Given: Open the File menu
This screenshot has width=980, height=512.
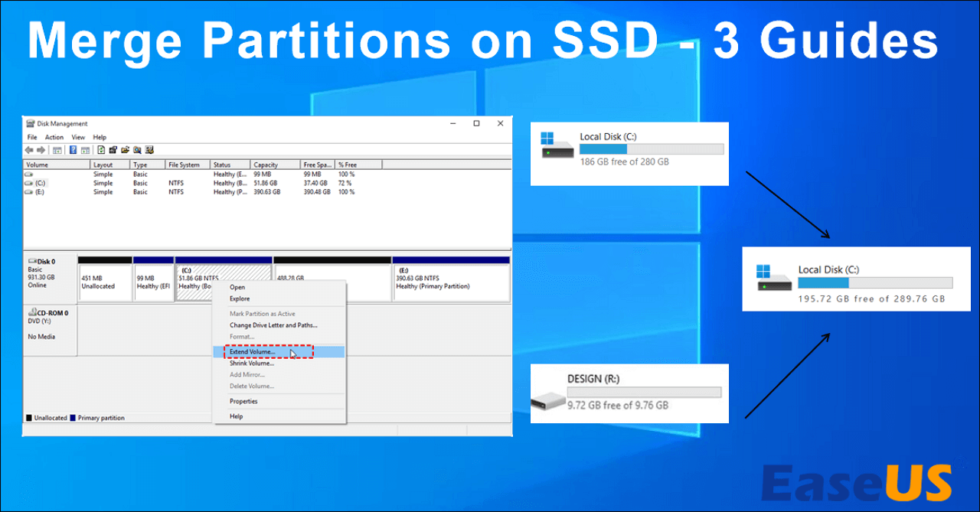Looking at the screenshot, I should click(x=32, y=137).
